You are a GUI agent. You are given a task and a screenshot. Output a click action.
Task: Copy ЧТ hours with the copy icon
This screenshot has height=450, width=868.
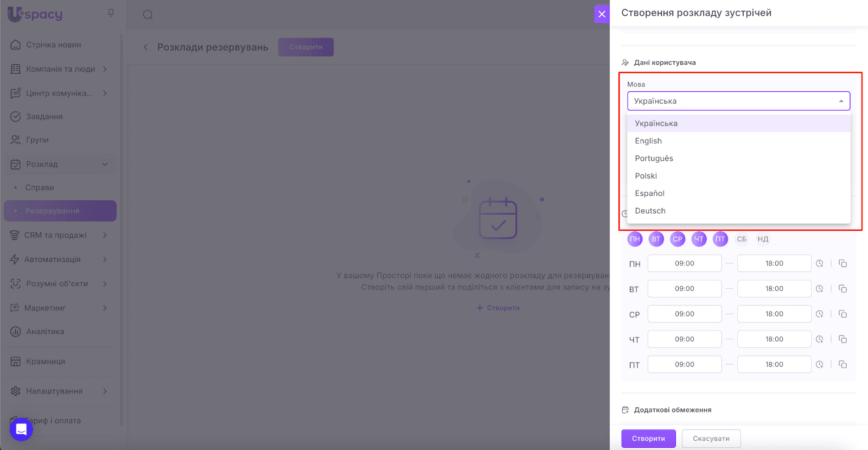point(843,339)
